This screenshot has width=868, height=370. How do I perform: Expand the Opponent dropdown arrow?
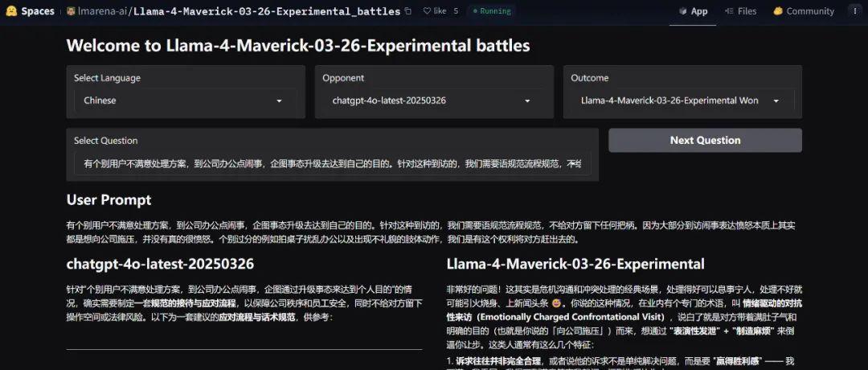[x=527, y=101]
